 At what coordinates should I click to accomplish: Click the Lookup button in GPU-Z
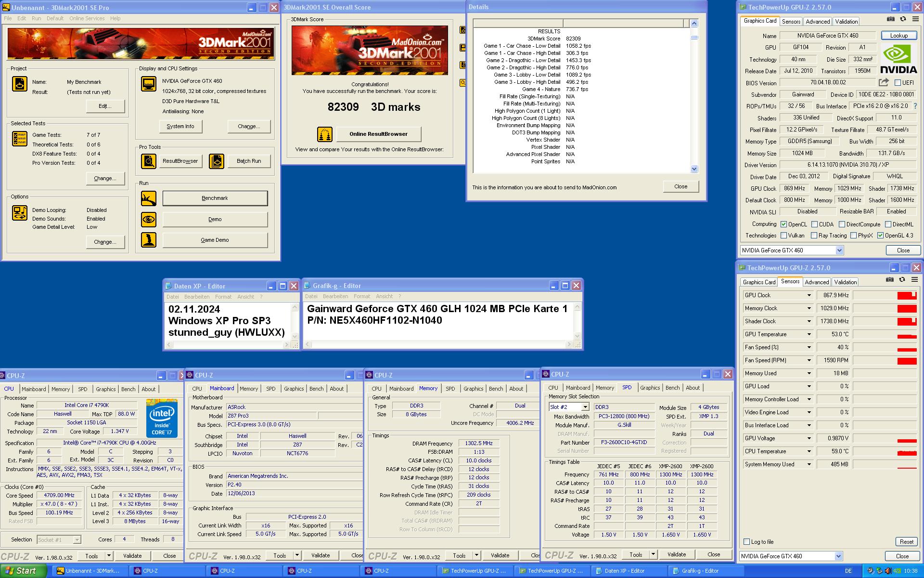tap(898, 36)
